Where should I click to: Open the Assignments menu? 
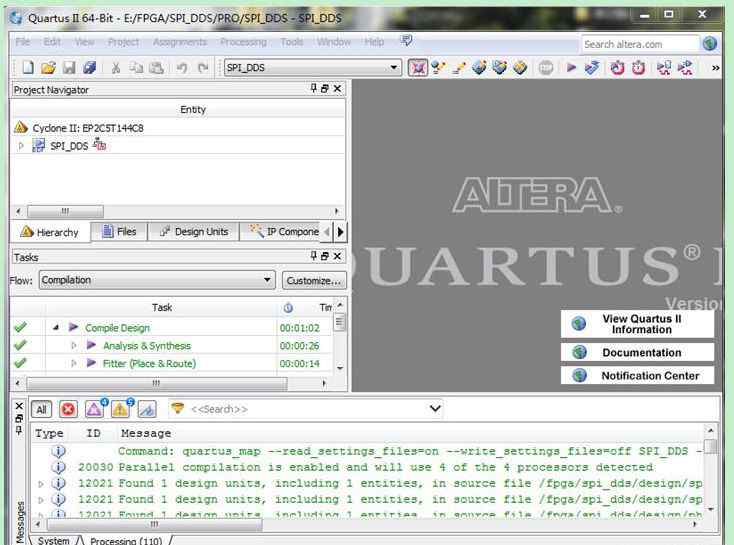tap(180, 42)
